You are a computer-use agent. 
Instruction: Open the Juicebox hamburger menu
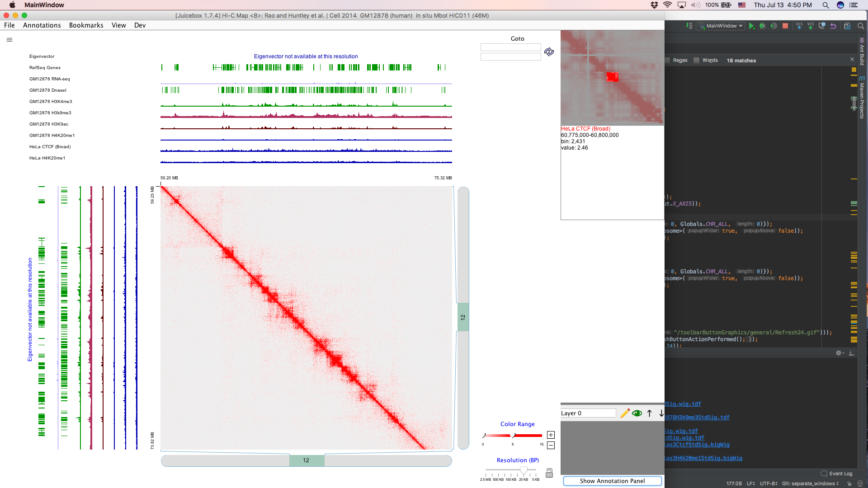click(x=9, y=40)
